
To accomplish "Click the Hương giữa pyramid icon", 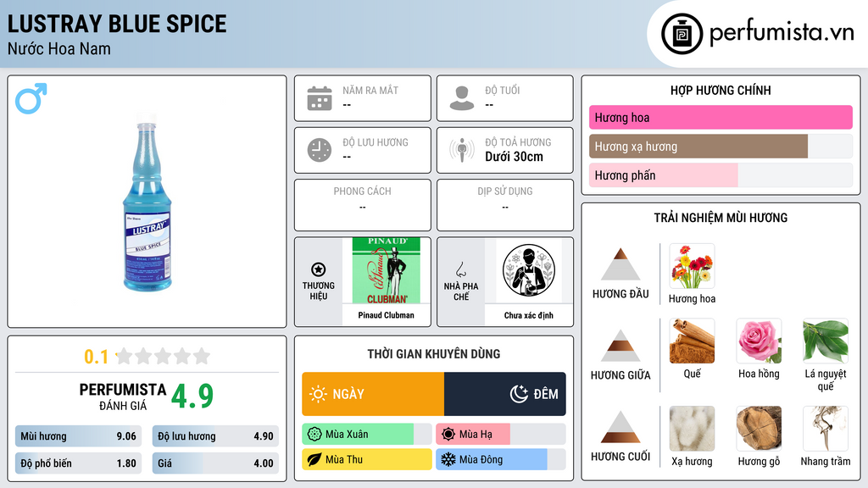I will (x=620, y=346).
